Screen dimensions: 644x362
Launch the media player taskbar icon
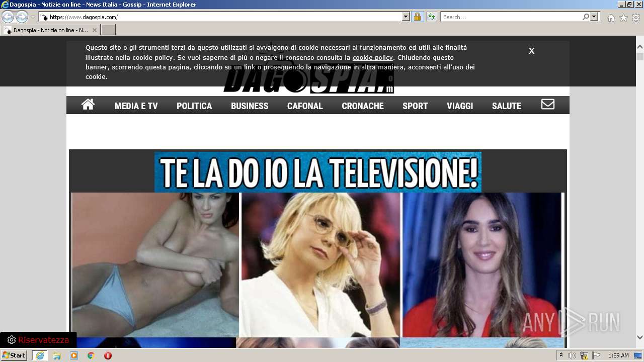tap(74, 355)
